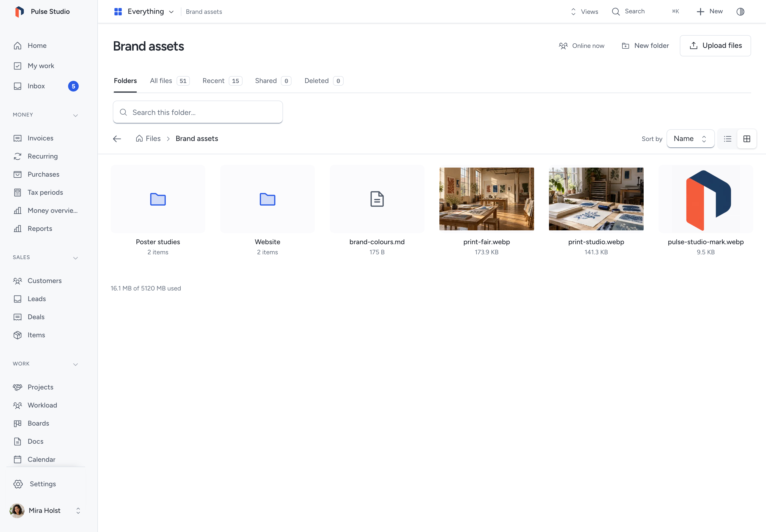This screenshot has width=766, height=532.
Task: Open Recurring in the Money section
Action: (x=46, y=156)
